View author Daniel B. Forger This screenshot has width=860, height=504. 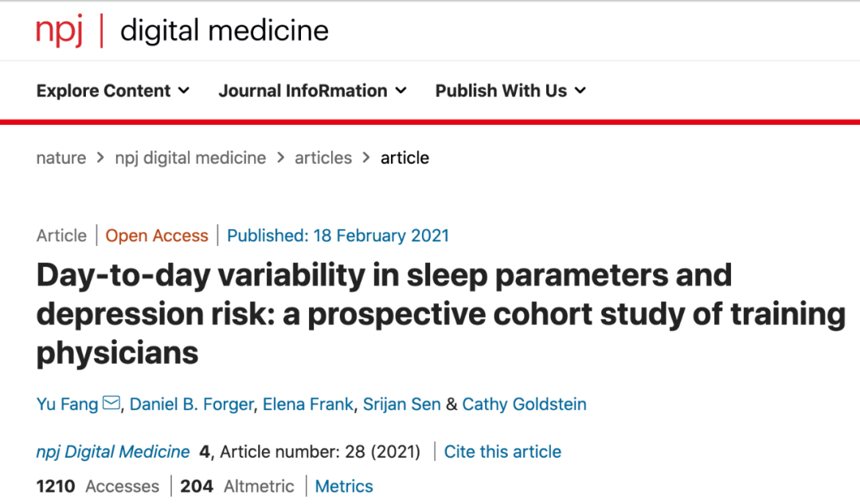click(x=191, y=404)
